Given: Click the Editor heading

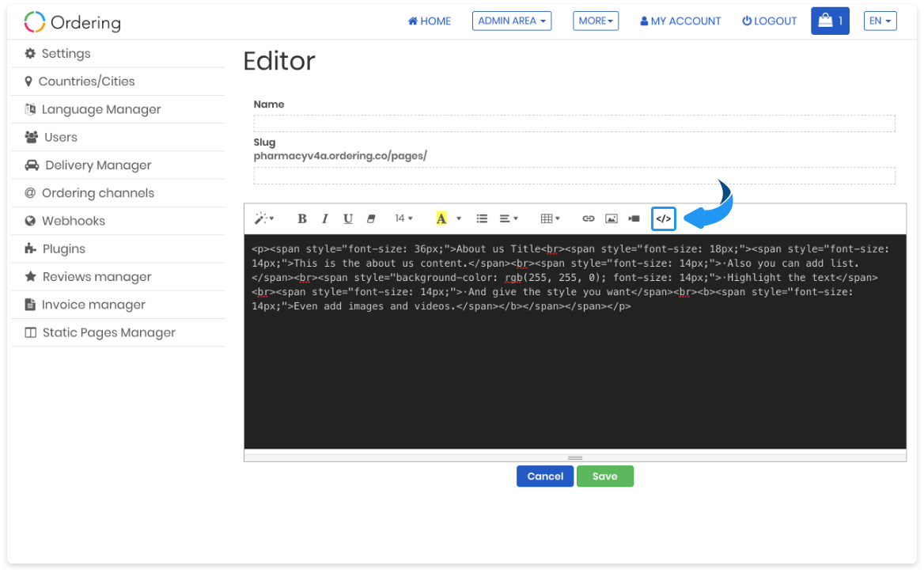Looking at the screenshot, I should click(279, 61).
